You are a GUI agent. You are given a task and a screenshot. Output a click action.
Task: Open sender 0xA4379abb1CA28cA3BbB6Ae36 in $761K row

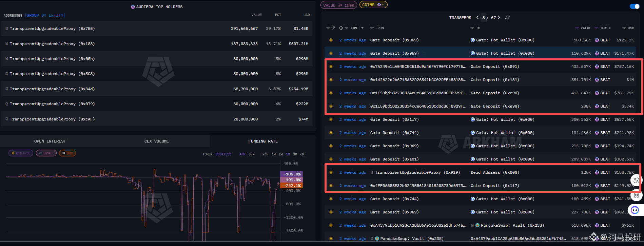tap(418, 225)
